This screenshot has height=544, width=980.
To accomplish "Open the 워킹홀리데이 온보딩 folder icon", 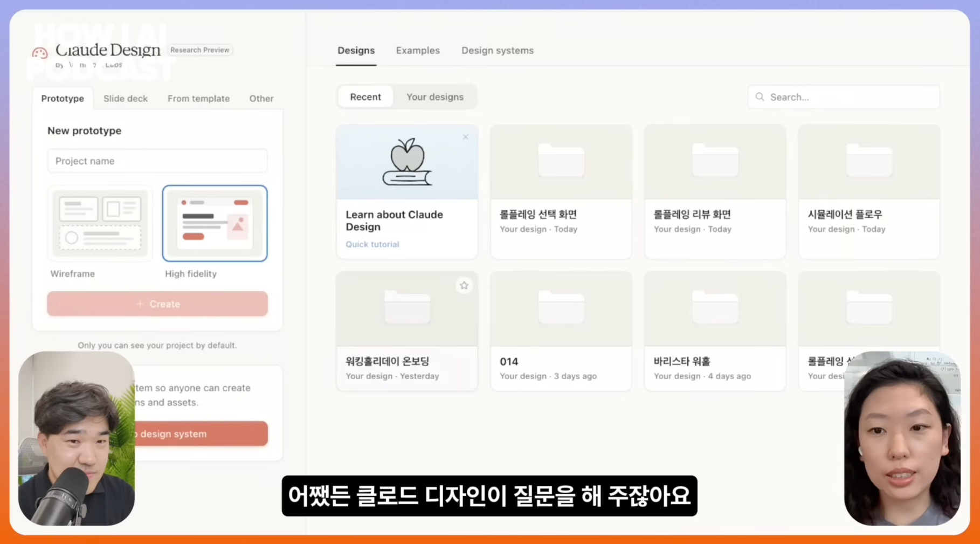I will point(407,307).
